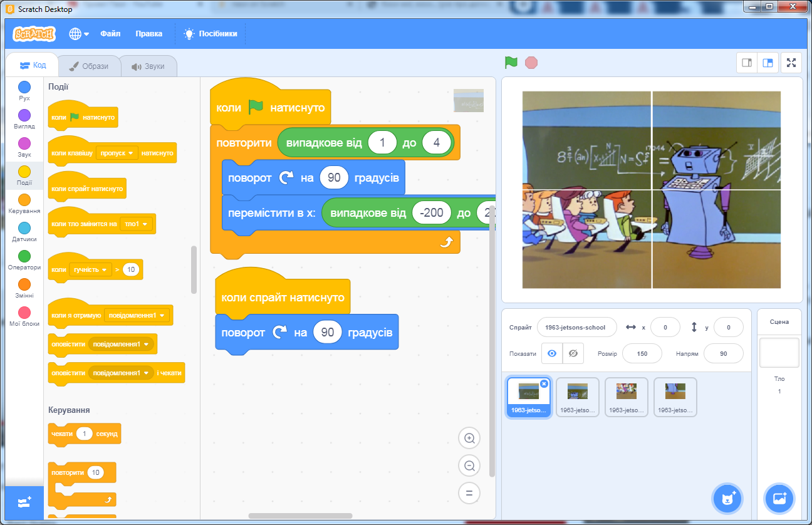The height and width of the screenshot is (525, 812).
Task: Click the sprite name field
Action: (576, 327)
